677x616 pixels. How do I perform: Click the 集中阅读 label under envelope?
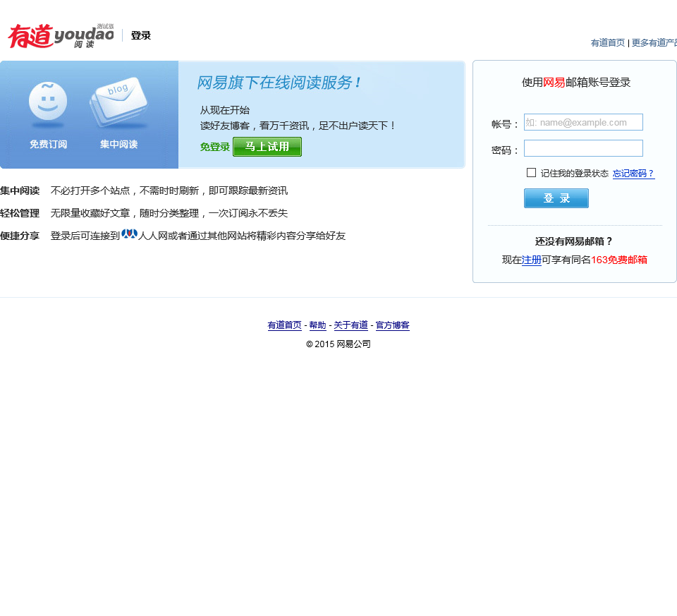[118, 144]
